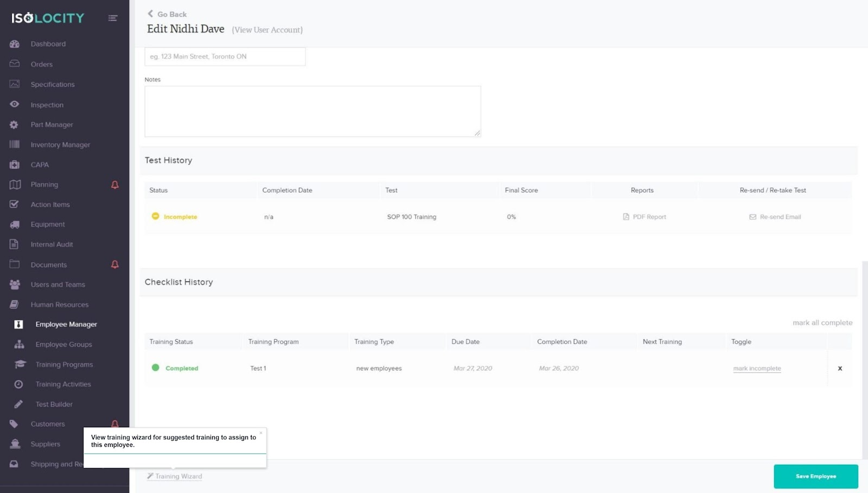Click the Action Items checkmark icon
The image size is (868, 493).
[15, 204]
